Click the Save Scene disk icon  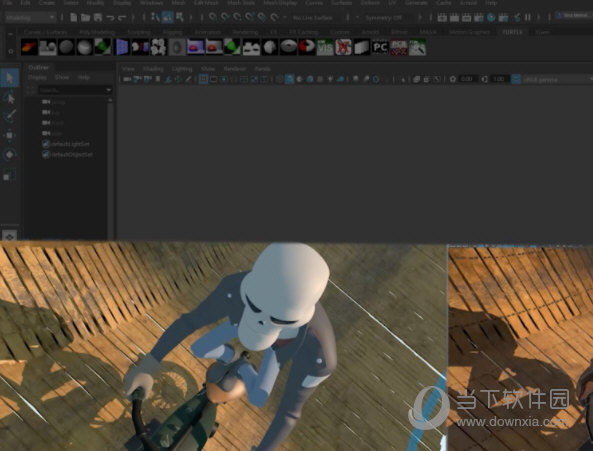[x=98, y=17]
